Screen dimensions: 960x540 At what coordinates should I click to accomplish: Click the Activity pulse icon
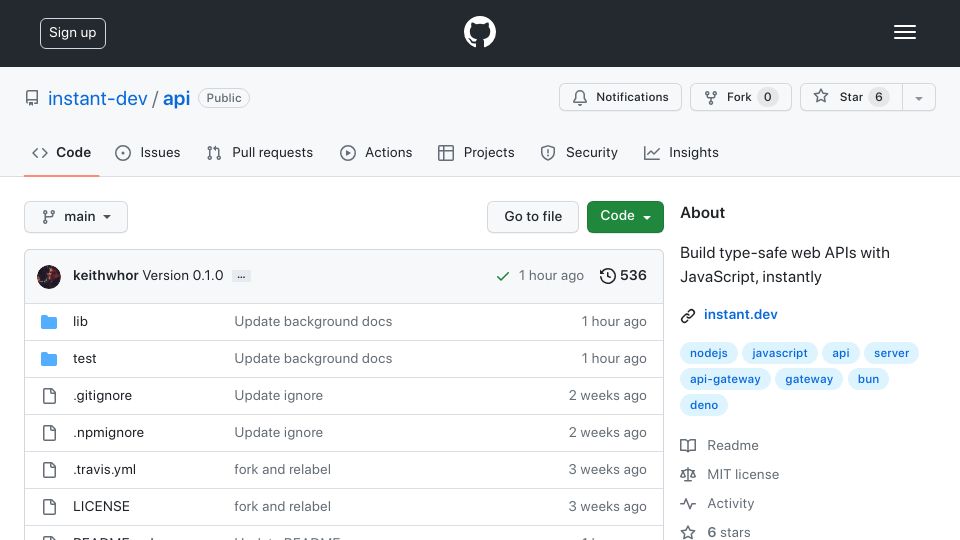click(x=688, y=504)
